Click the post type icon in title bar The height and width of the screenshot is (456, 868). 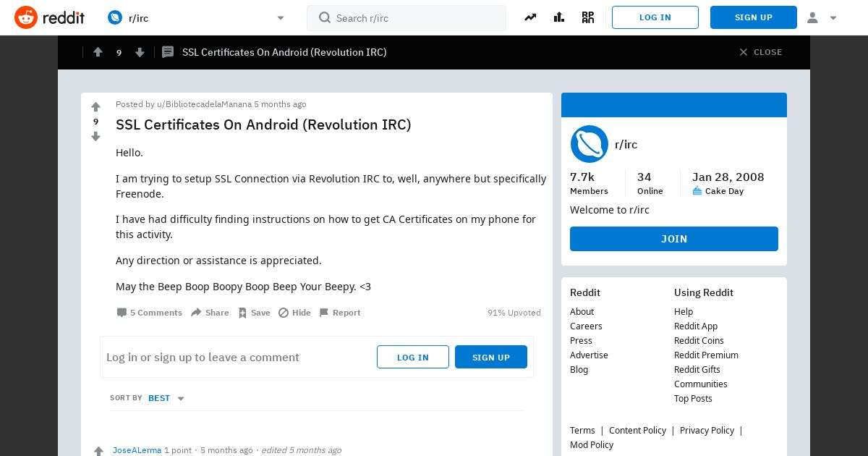(x=168, y=52)
